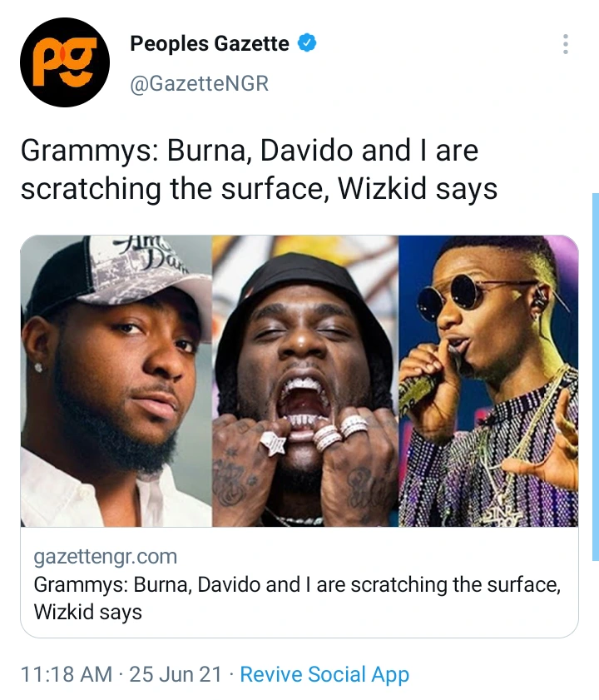
Task: Open the Peoples Gazette account name
Action: click(x=210, y=43)
